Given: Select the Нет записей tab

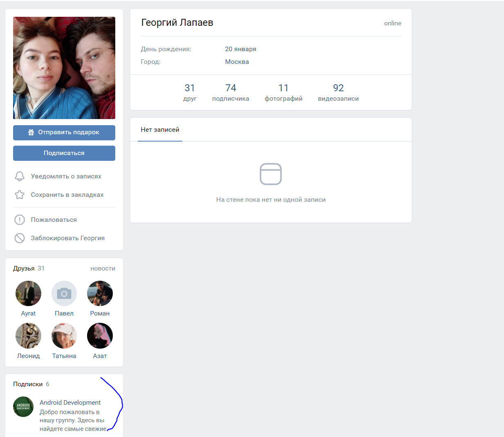Looking at the screenshot, I should (x=160, y=130).
